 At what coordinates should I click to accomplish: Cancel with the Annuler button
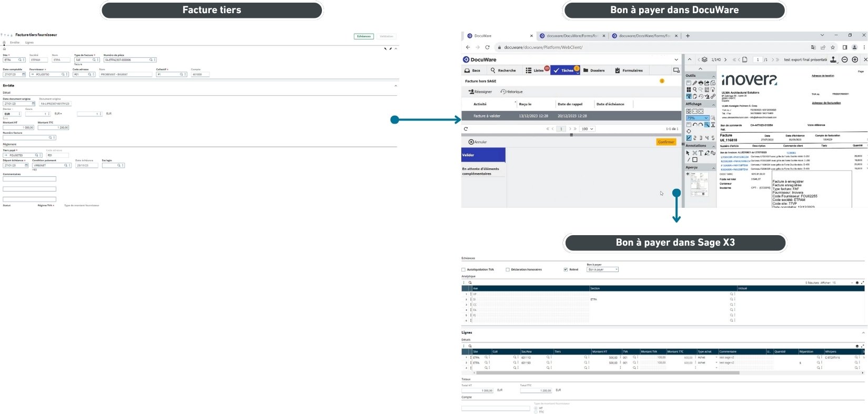tap(478, 142)
